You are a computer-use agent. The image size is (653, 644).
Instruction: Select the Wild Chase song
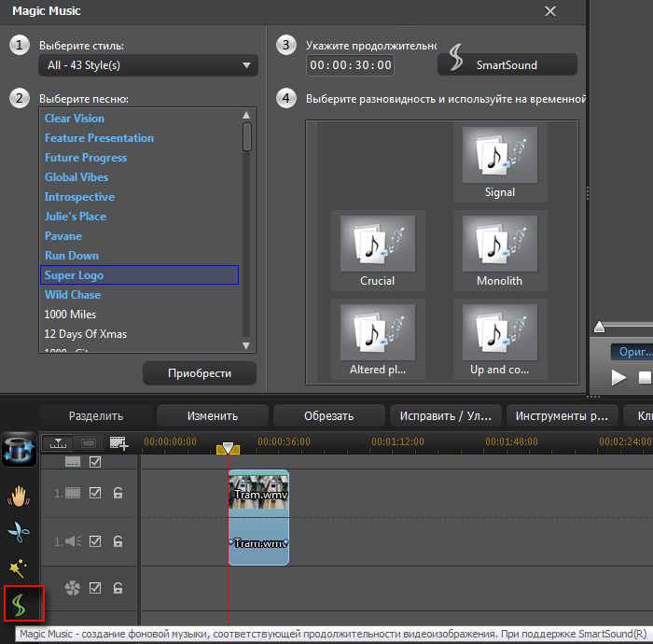click(x=73, y=295)
